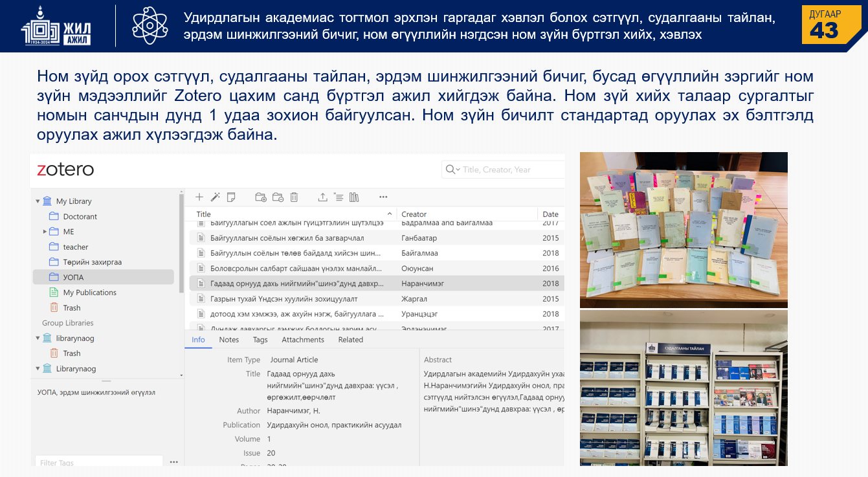This screenshot has width=868, height=477.
Task: Switch to the Notes tab
Action: tap(228, 340)
